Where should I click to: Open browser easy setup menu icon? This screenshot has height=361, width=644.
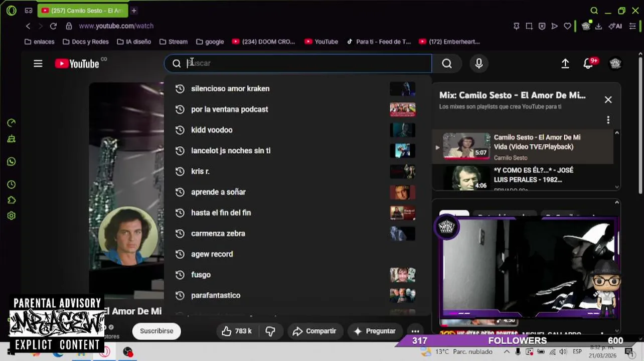point(632,26)
